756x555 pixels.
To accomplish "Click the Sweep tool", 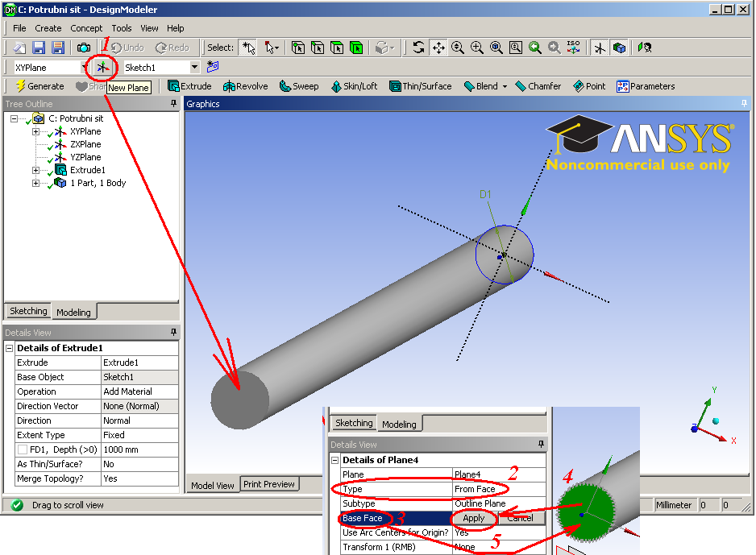I will point(299,86).
